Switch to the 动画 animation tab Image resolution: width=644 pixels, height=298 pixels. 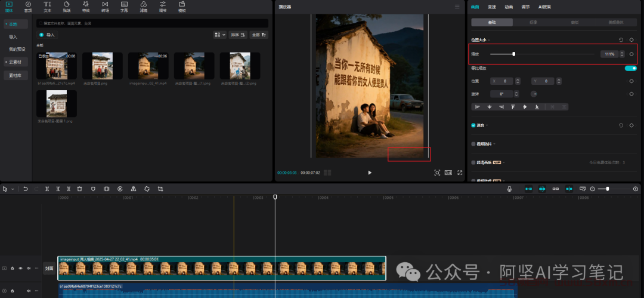pos(508,7)
